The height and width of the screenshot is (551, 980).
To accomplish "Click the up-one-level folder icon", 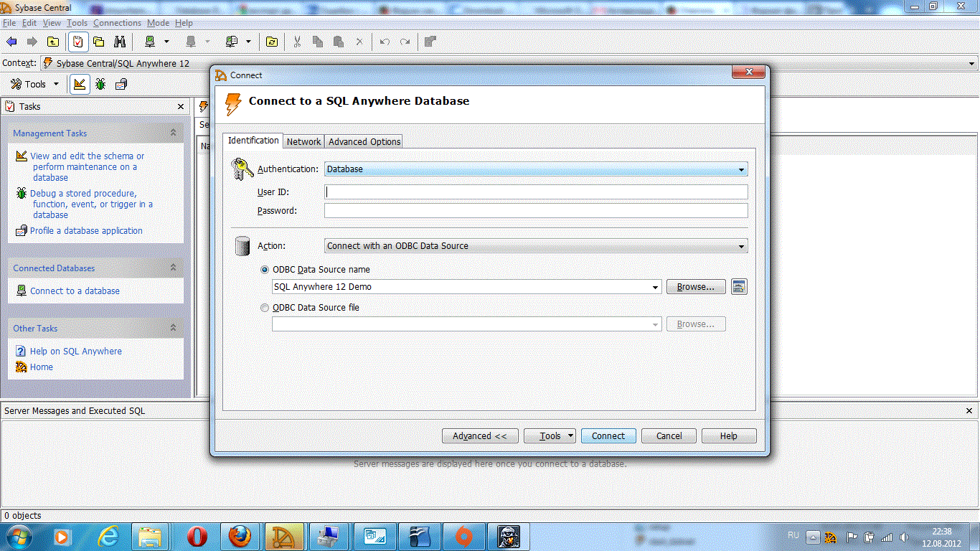I will [x=53, y=42].
